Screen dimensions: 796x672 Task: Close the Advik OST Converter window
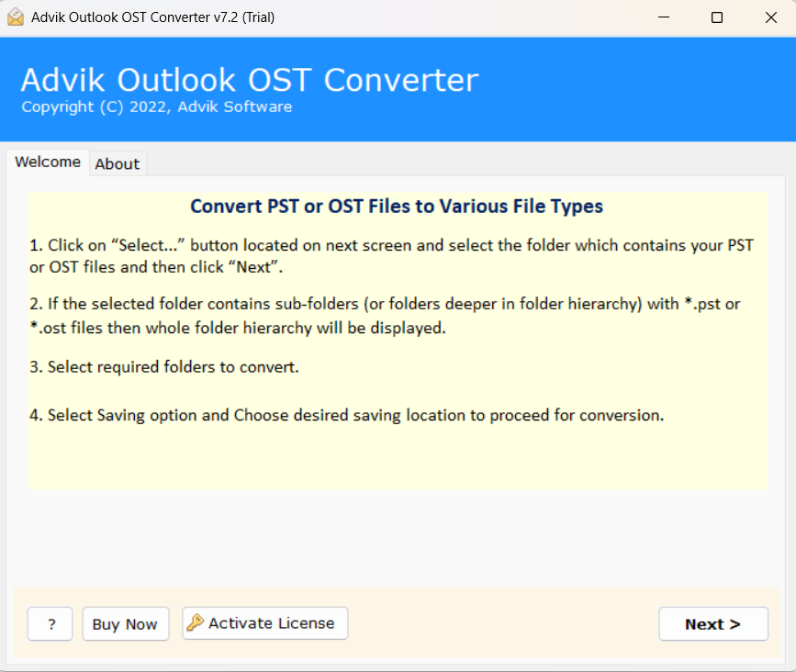tap(770, 17)
